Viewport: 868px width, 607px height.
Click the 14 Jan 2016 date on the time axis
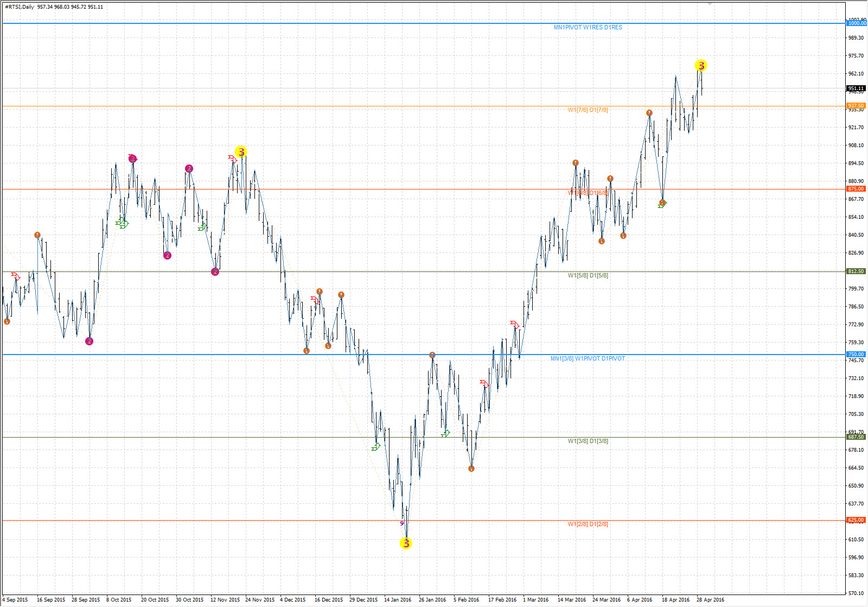pos(398,600)
